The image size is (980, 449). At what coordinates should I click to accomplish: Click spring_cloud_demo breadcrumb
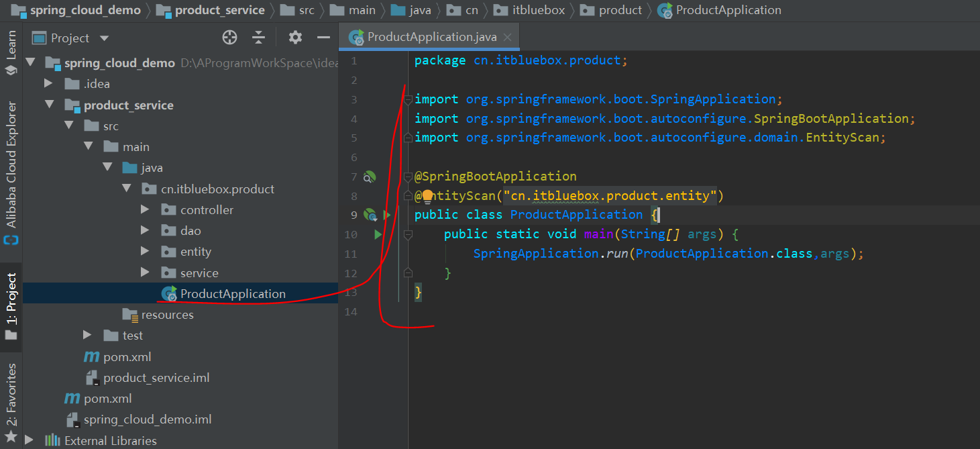(x=85, y=10)
